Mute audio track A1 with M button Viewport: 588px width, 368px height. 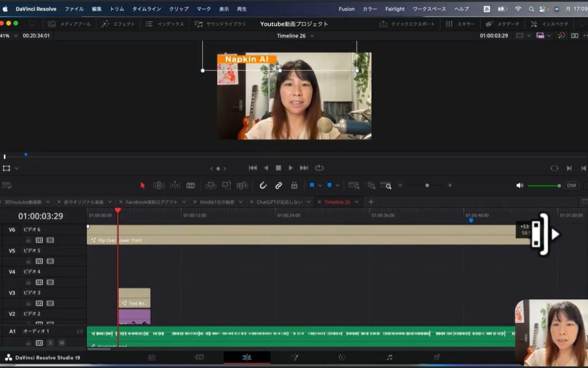(62, 343)
